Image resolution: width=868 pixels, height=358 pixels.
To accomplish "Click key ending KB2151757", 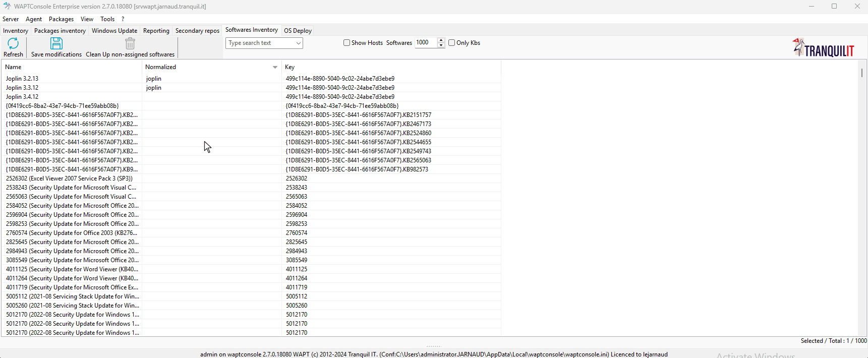I will pos(359,115).
